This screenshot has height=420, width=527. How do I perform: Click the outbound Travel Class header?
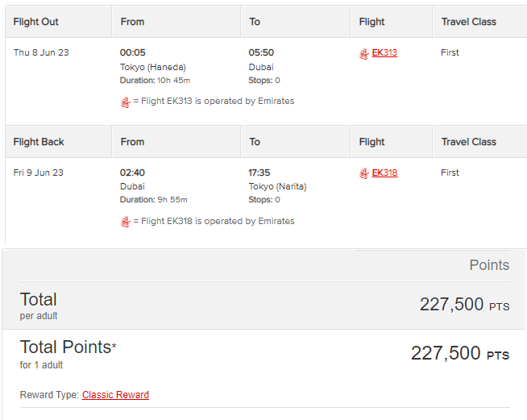(469, 22)
